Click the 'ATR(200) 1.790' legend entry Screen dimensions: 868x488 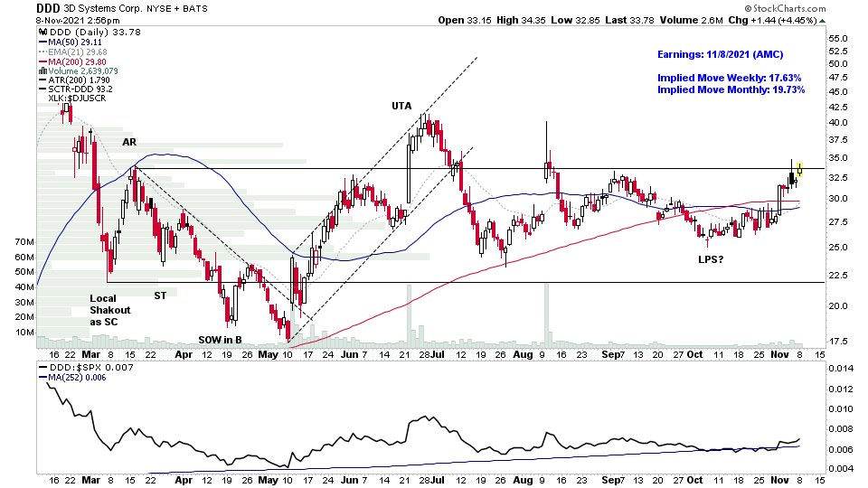coord(79,80)
